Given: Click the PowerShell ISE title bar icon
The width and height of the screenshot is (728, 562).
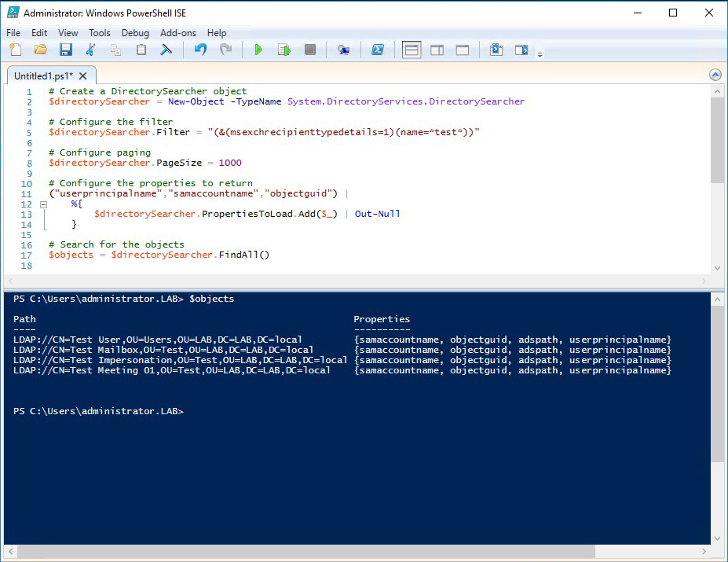Looking at the screenshot, I should (13, 13).
